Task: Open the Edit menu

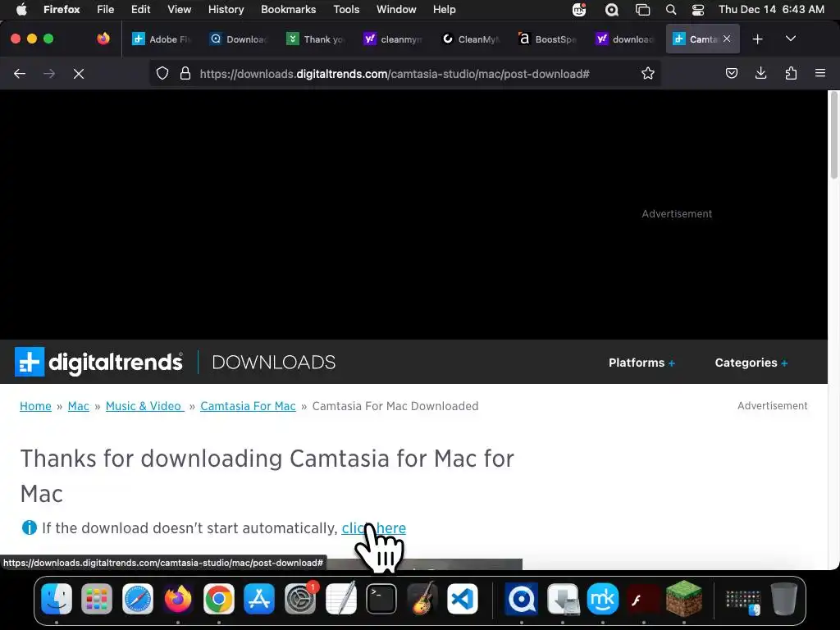Action: [x=140, y=9]
